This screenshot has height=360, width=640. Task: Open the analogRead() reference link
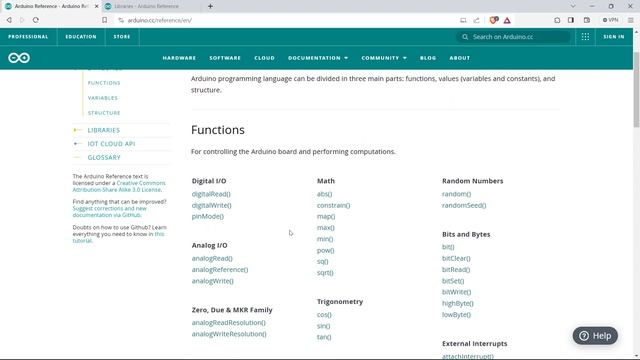click(212, 258)
